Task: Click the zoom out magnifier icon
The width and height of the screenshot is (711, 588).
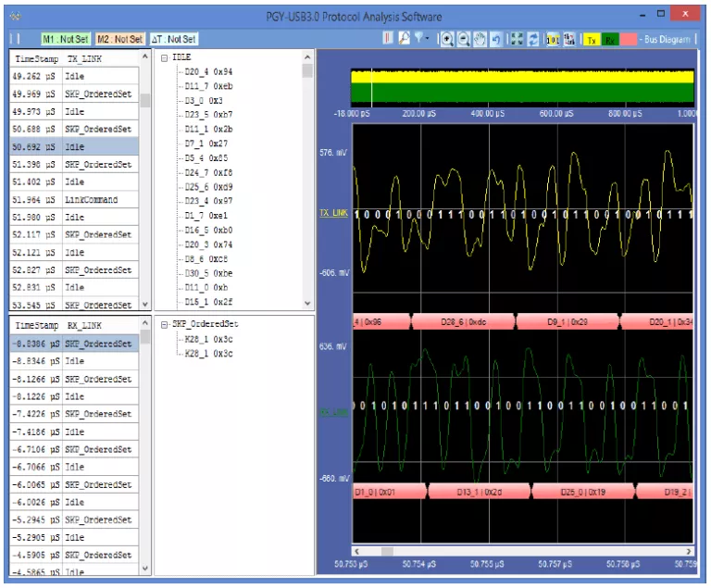Action: pos(464,39)
